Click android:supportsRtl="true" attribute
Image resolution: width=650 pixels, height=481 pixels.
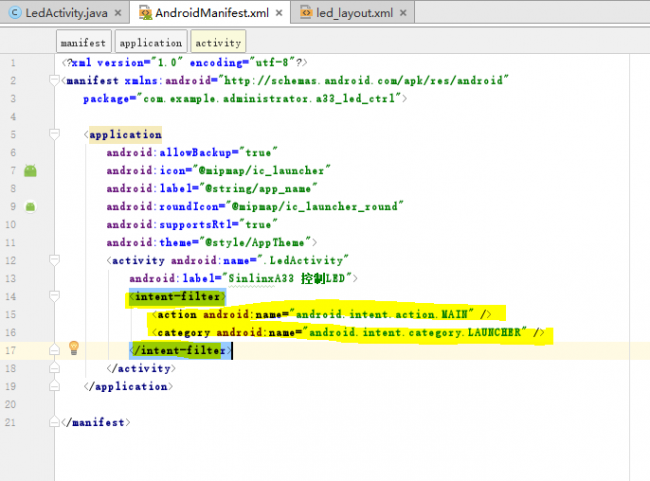pos(192,224)
